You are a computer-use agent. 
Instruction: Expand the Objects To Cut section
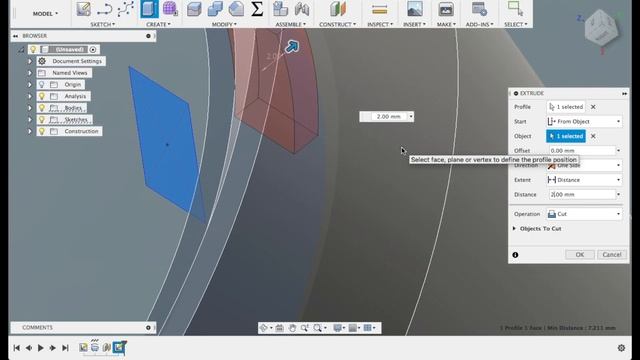[514, 229]
